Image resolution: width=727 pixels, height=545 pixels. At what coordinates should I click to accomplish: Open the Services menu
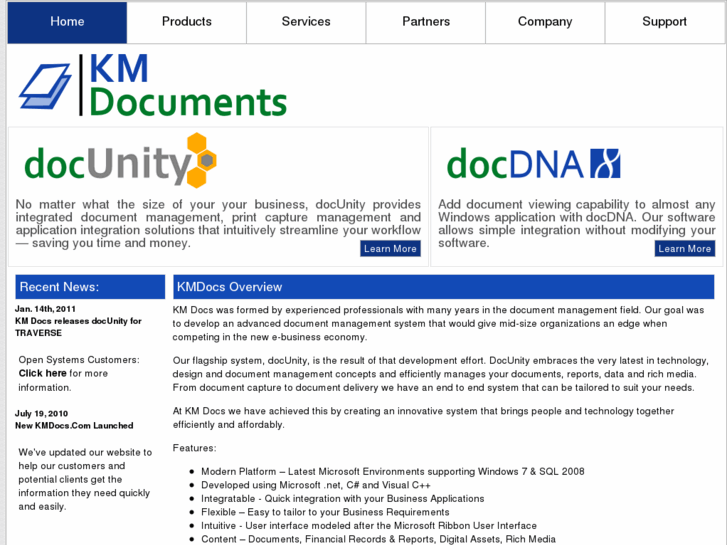(306, 22)
